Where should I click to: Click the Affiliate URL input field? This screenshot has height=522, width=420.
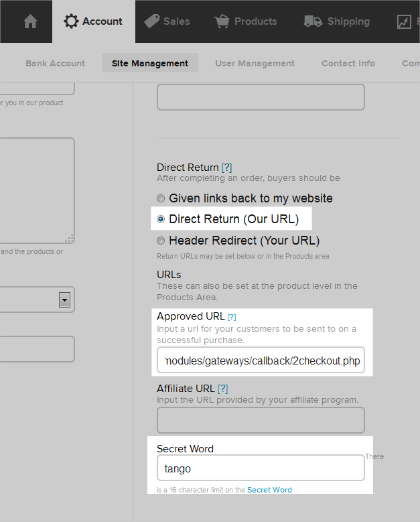click(261, 420)
